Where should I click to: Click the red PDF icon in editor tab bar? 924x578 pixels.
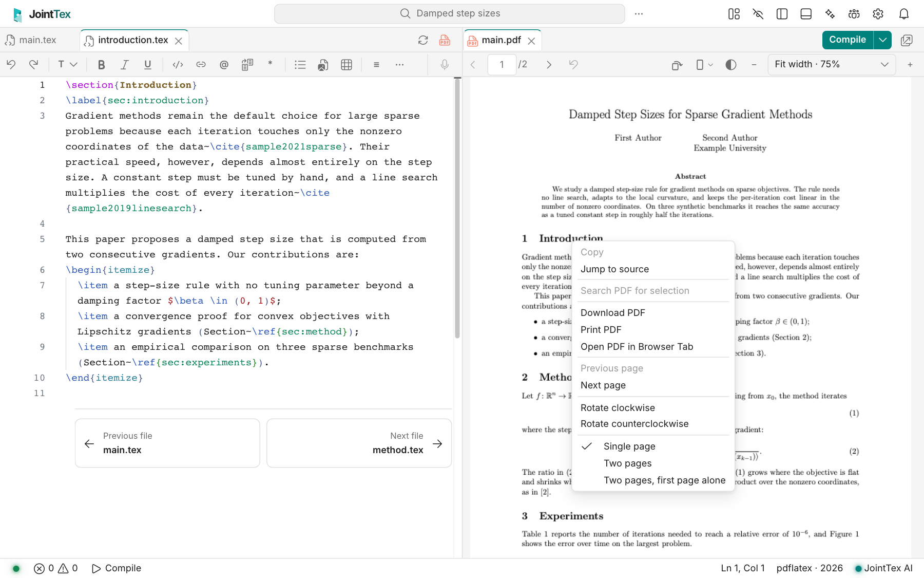click(445, 40)
